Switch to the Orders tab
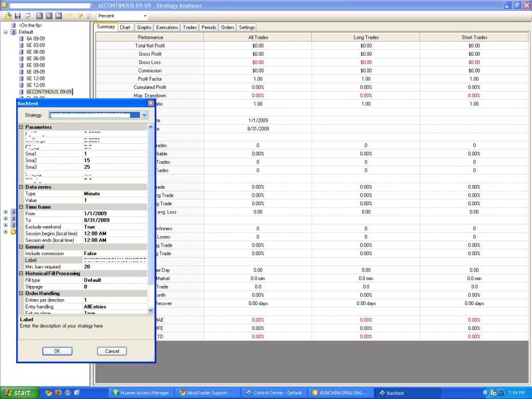 [x=227, y=27]
